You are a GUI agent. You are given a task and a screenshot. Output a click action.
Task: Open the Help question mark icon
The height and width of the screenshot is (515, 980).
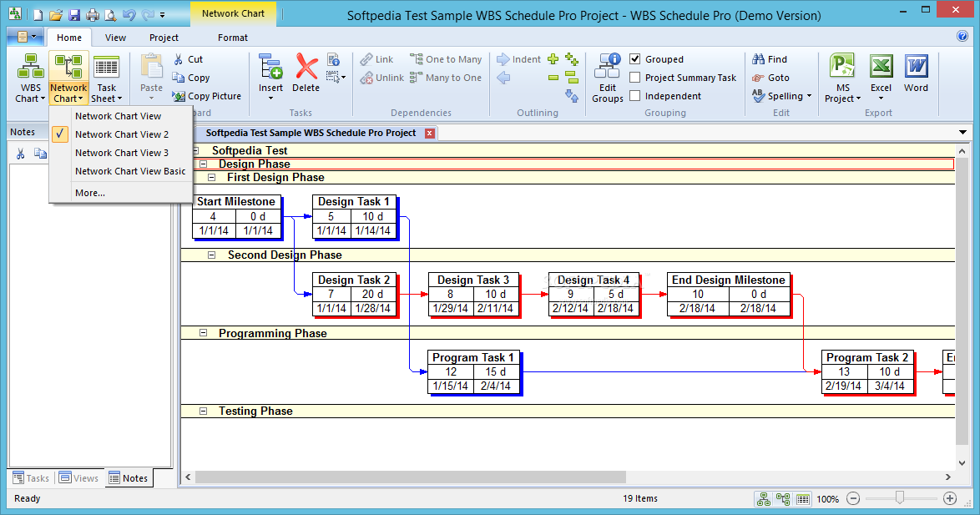[962, 36]
